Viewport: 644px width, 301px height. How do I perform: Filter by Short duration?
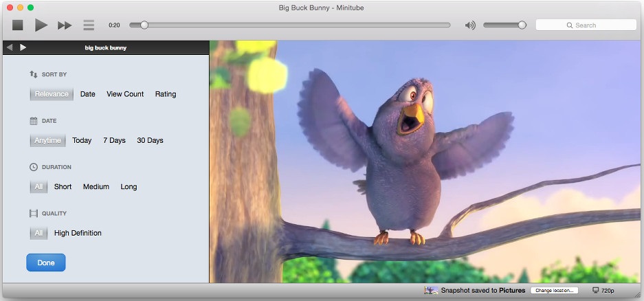tap(63, 187)
